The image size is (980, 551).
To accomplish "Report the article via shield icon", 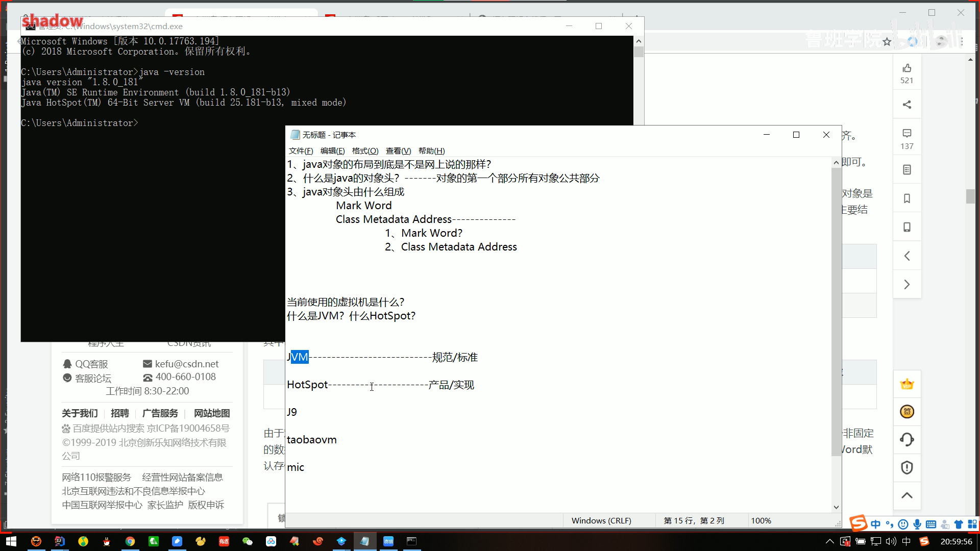I will coord(907,467).
